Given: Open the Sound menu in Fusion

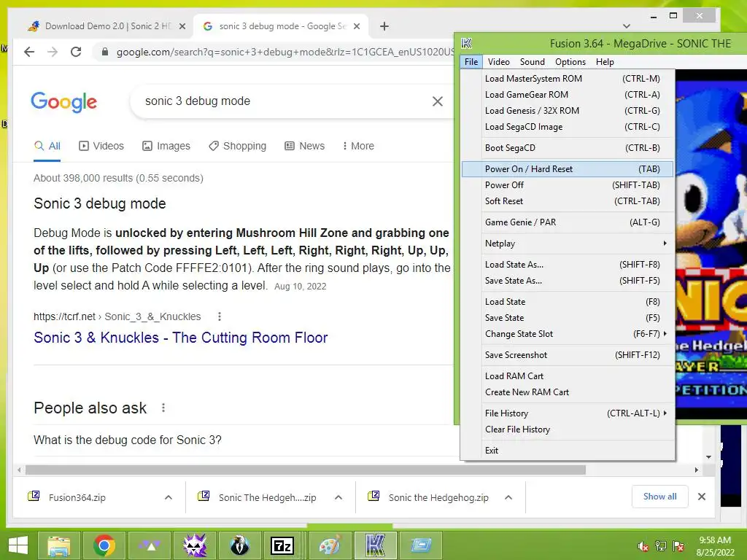Looking at the screenshot, I should (532, 62).
